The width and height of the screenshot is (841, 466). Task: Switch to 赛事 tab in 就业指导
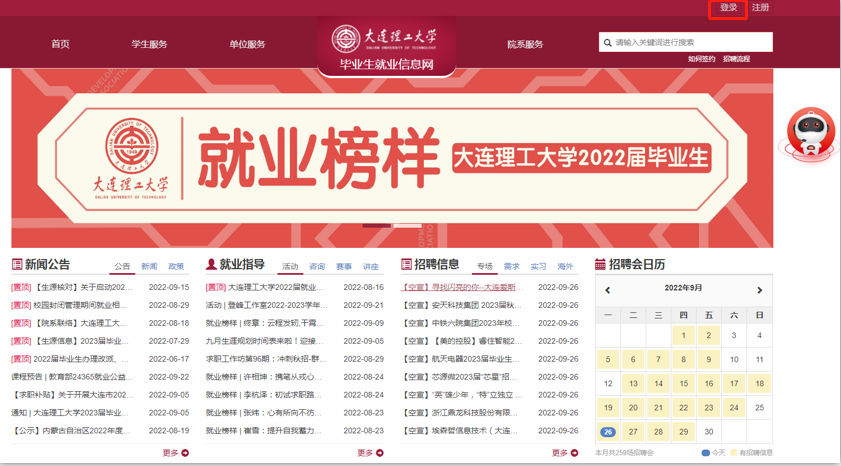click(344, 266)
